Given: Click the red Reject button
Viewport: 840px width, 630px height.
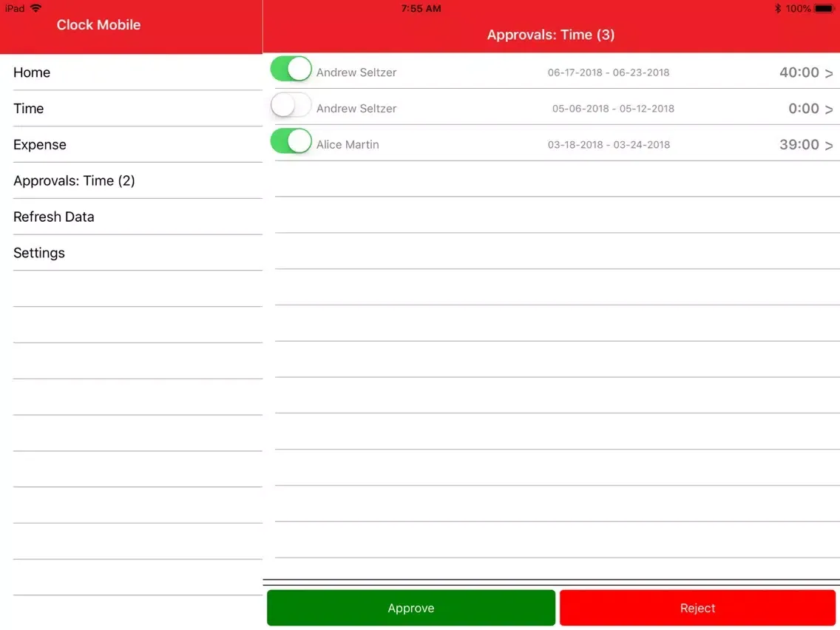Looking at the screenshot, I should point(697,608).
